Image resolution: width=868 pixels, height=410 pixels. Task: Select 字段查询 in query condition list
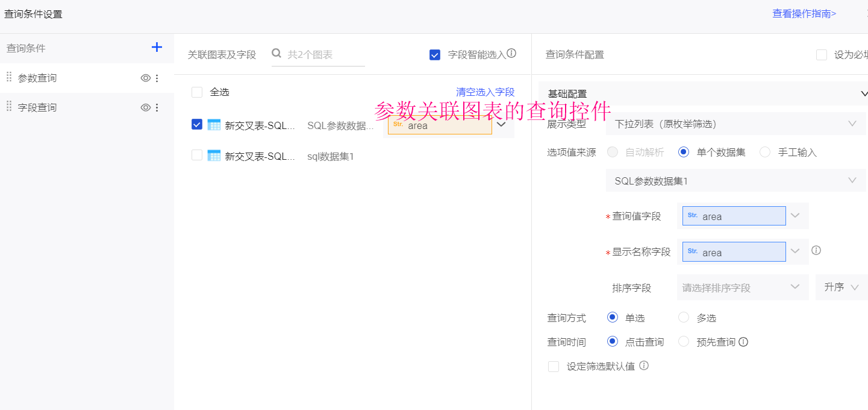pyautogui.click(x=37, y=107)
